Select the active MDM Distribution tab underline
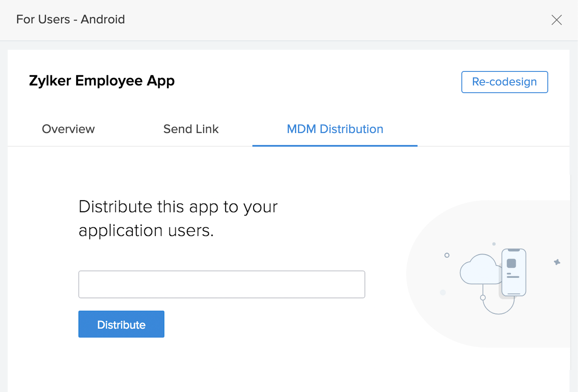Screen dimensions: 578x392 click(335, 146)
